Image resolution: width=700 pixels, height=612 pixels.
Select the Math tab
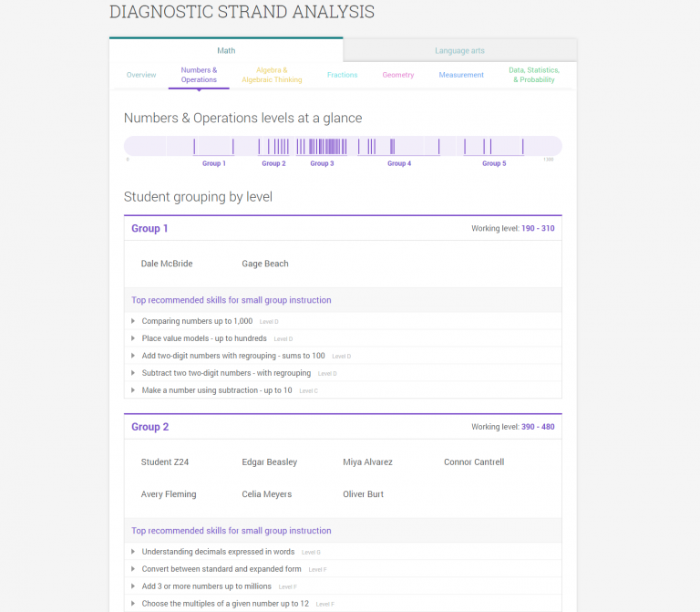[x=226, y=51]
